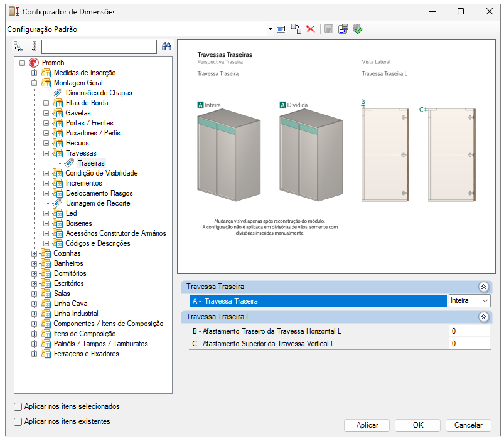Viewport: 504px width, 439px height.
Task: Click the Cancelar button
Action: 468,425
